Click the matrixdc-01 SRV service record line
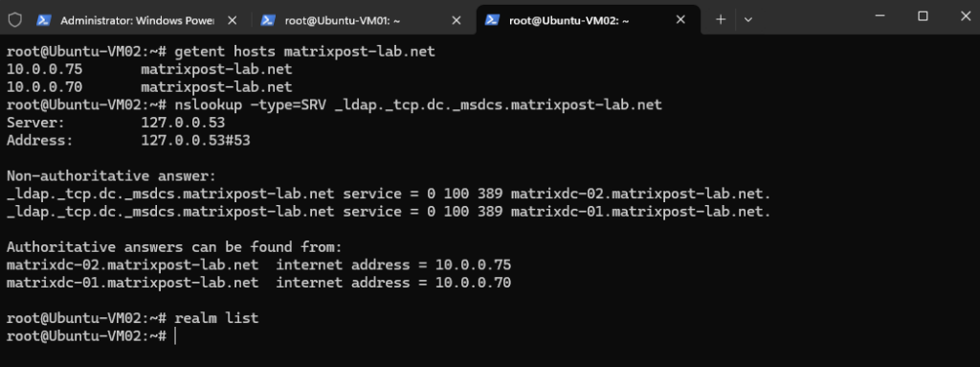 tap(389, 213)
